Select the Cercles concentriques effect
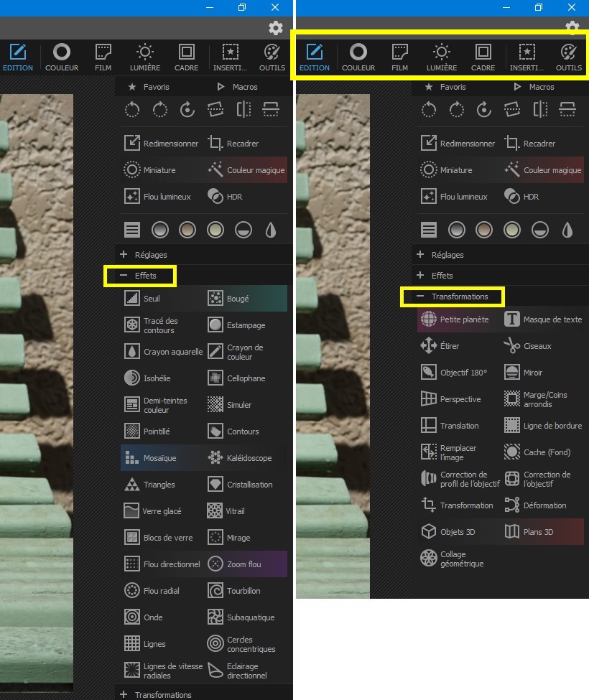The image size is (589, 700). 241,644
